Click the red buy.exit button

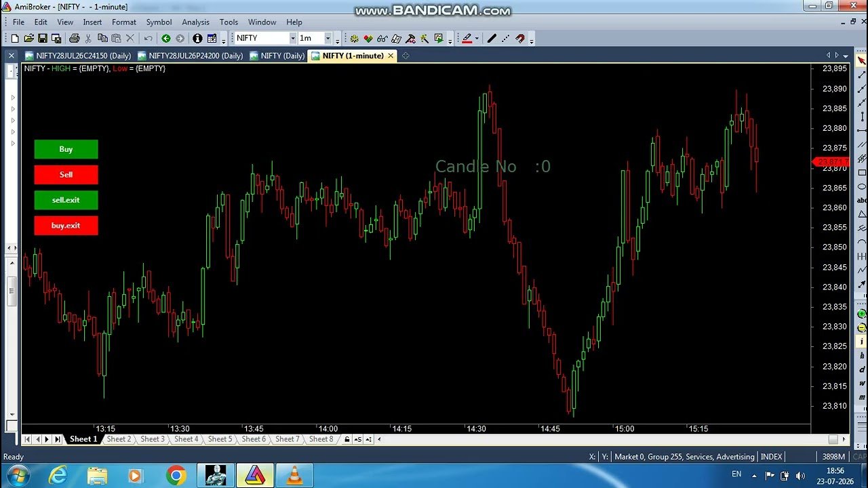point(66,226)
